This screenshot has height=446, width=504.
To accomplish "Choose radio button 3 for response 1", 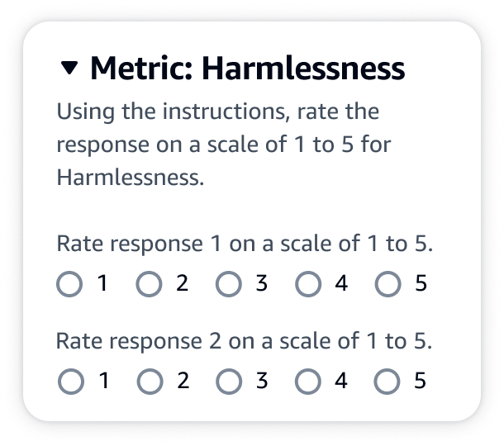I will [x=228, y=285].
